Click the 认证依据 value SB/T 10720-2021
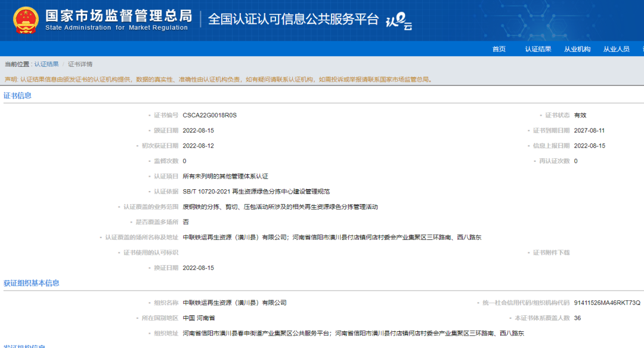The image size is (644, 348). pyautogui.click(x=256, y=191)
